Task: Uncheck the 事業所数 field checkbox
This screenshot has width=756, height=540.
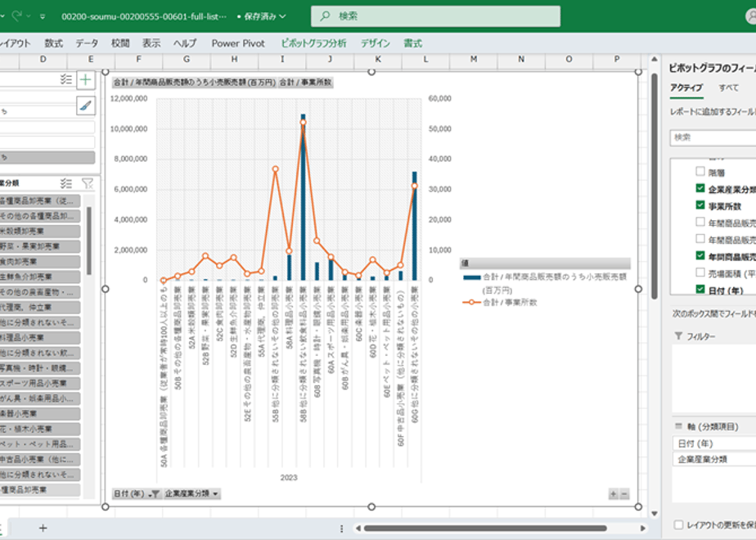Action: 700,205
